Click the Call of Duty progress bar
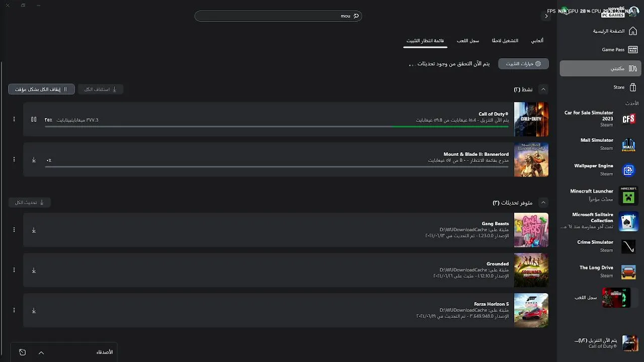644x362 pixels. (x=277, y=127)
